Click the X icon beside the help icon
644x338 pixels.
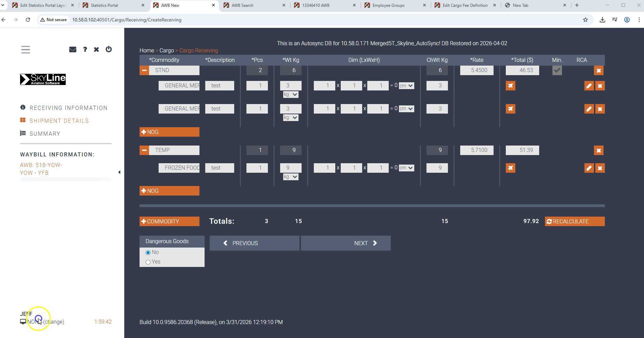[96, 49]
